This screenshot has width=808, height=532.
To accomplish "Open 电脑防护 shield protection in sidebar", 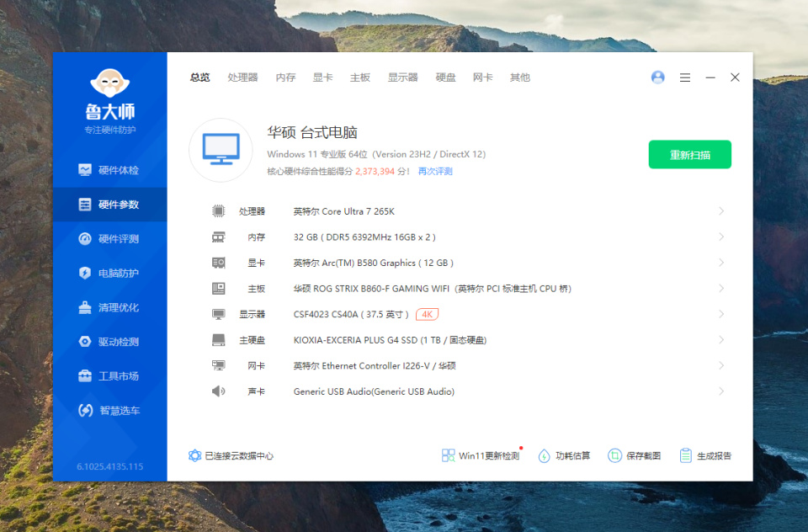I will [109, 274].
